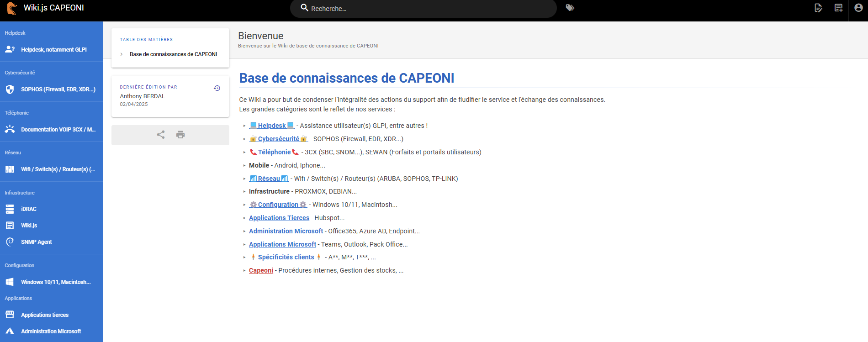Open the Wiki.js sidebar entry under Infrastructure
Viewport: 868px width, 342px height.
[52, 226]
